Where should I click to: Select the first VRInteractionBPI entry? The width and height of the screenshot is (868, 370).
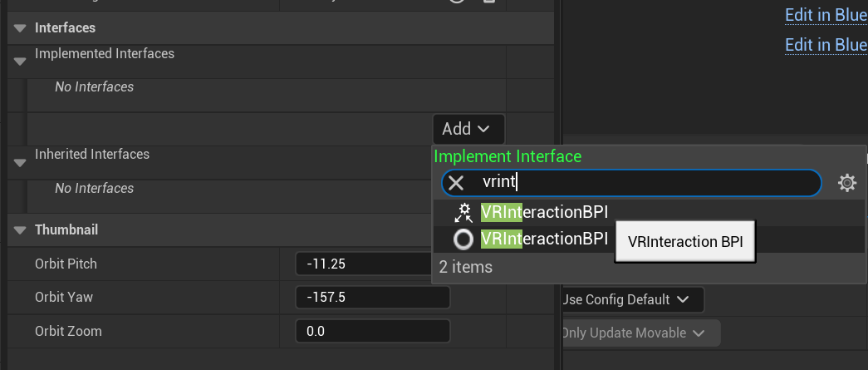pyautogui.click(x=544, y=213)
